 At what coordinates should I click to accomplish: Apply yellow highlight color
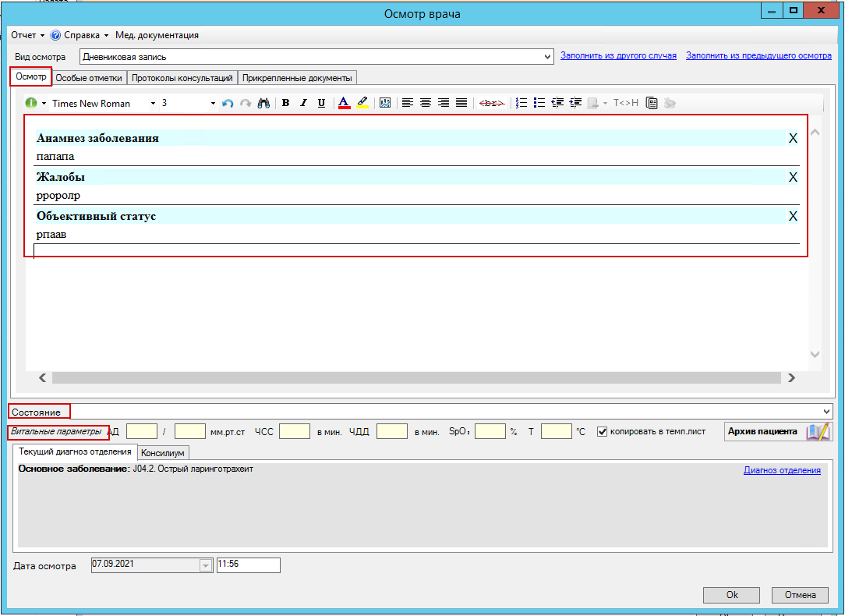362,103
